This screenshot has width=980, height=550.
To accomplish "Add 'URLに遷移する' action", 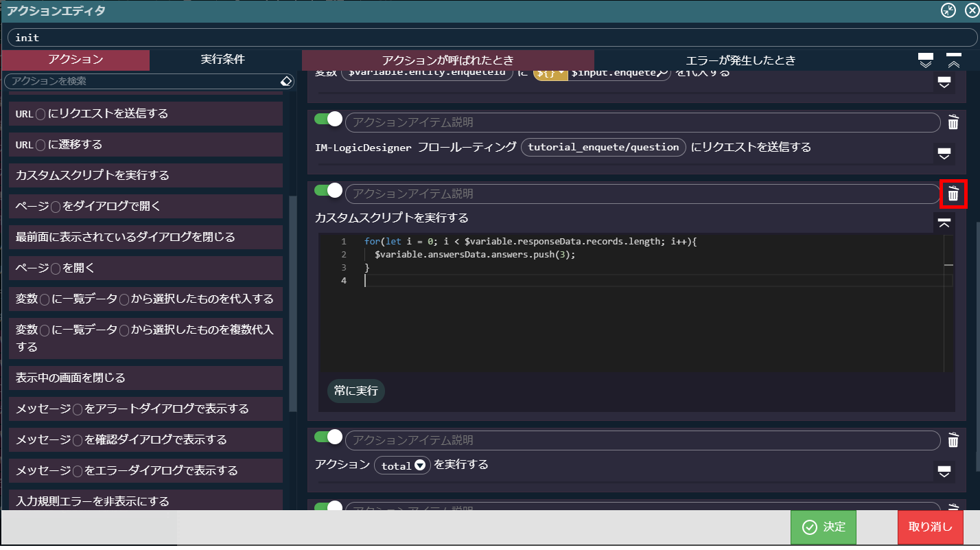I will tap(146, 145).
